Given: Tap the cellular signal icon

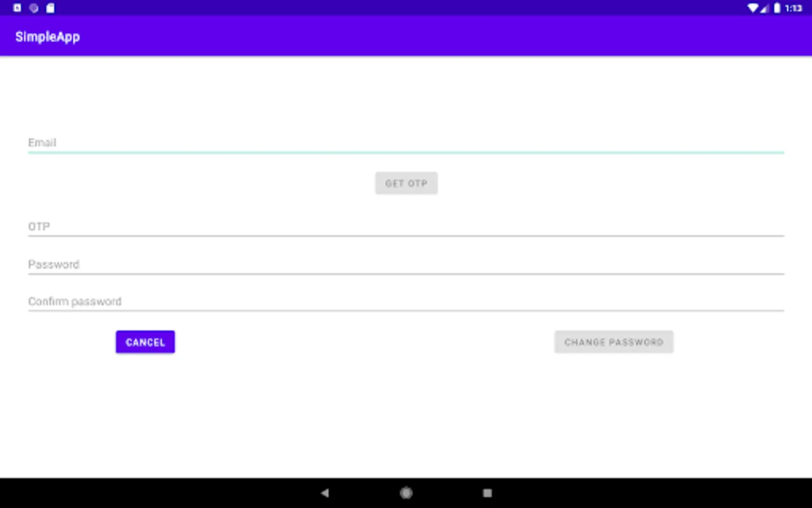Looking at the screenshot, I should point(765,8).
